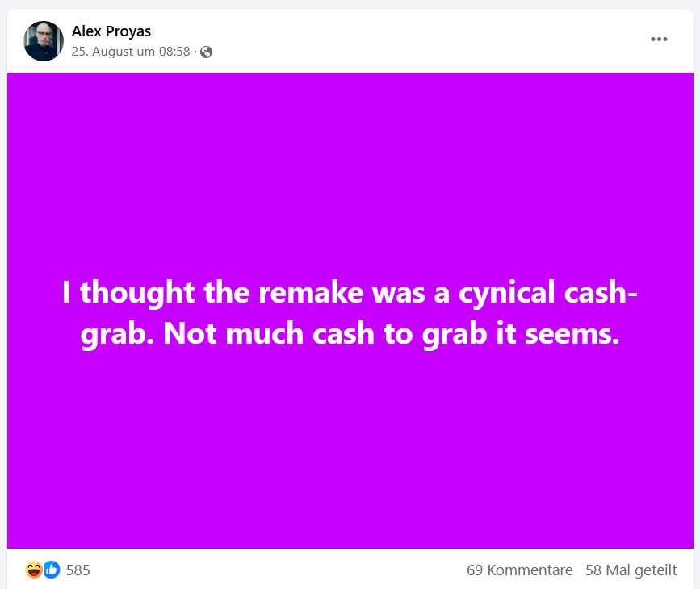Image resolution: width=700 pixels, height=589 pixels.
Task: Click the globe public audience icon
Action: (x=207, y=52)
